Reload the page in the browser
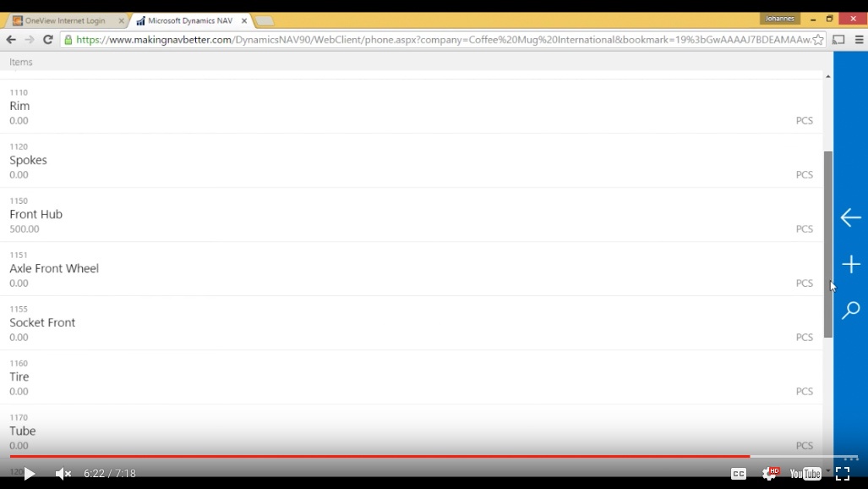Screen dimensions: 868x489 click(48, 40)
